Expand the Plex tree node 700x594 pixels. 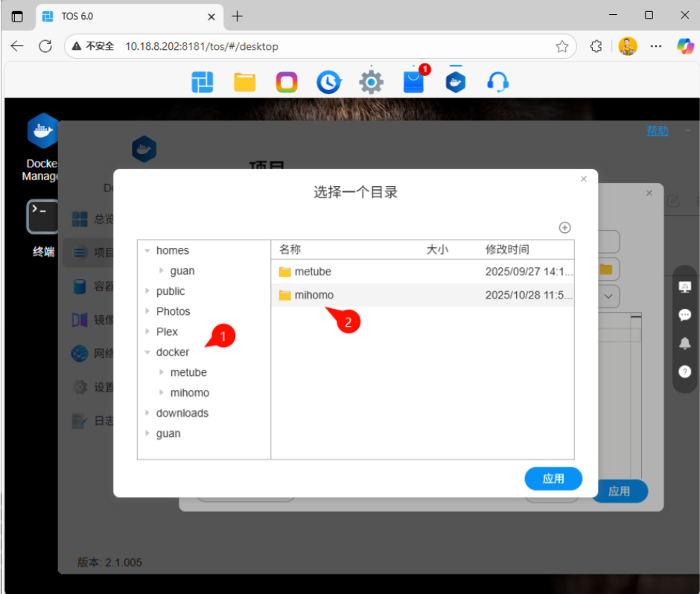click(147, 331)
